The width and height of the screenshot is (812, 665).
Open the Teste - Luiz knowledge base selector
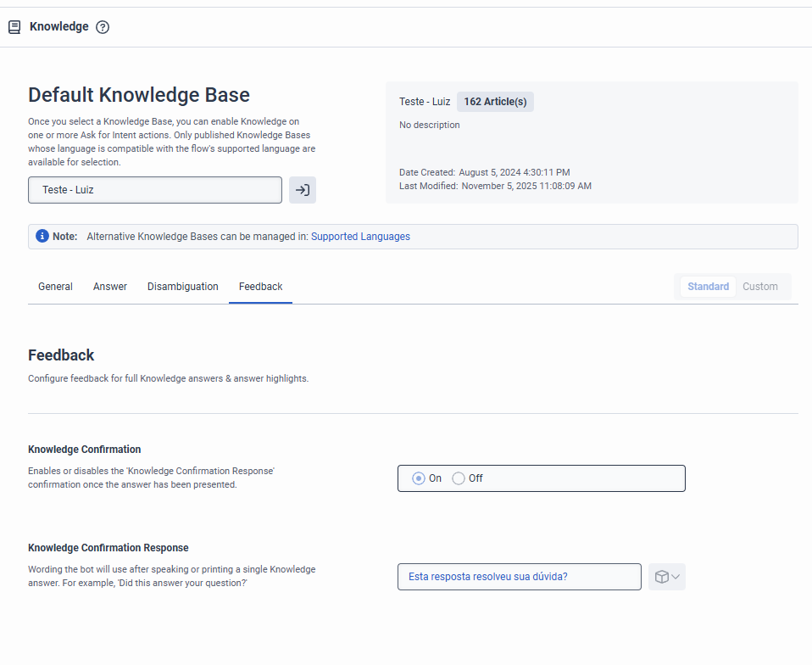pyautogui.click(x=155, y=190)
